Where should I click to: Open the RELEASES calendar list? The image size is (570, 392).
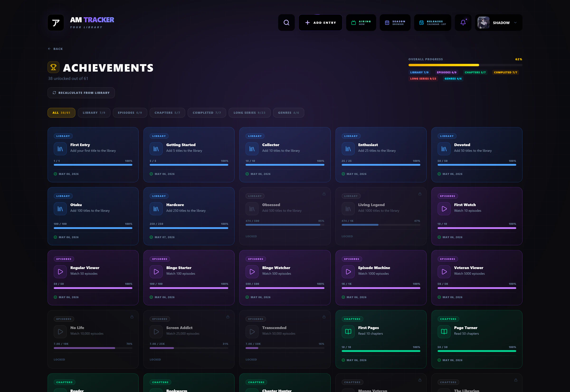[x=432, y=23]
